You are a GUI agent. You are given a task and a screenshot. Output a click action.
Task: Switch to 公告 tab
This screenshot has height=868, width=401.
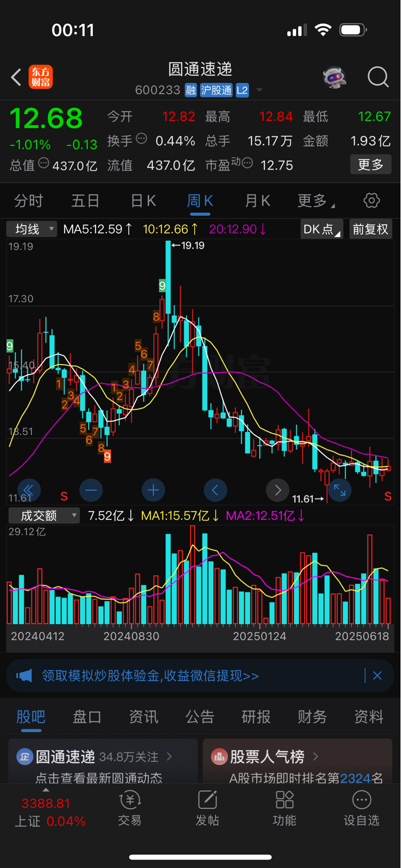point(200,717)
